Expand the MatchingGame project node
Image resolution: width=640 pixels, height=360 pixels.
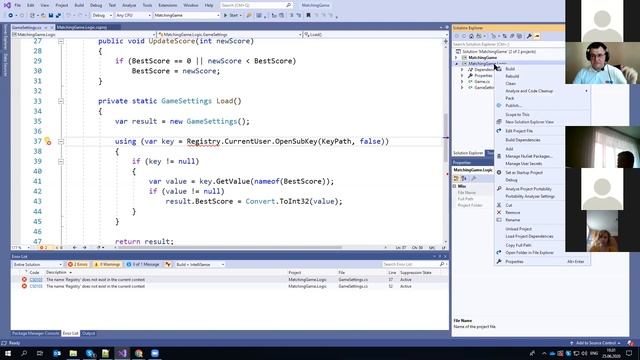pos(456,58)
